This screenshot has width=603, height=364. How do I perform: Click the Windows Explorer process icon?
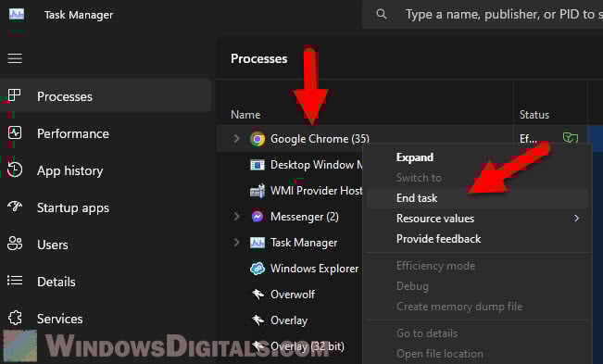pyautogui.click(x=258, y=269)
